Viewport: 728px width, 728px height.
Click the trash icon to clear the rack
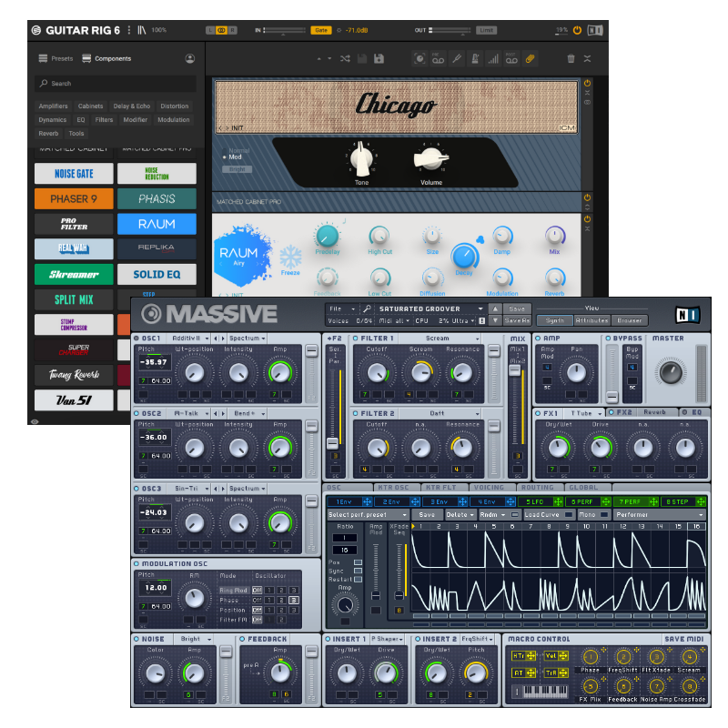click(x=571, y=59)
